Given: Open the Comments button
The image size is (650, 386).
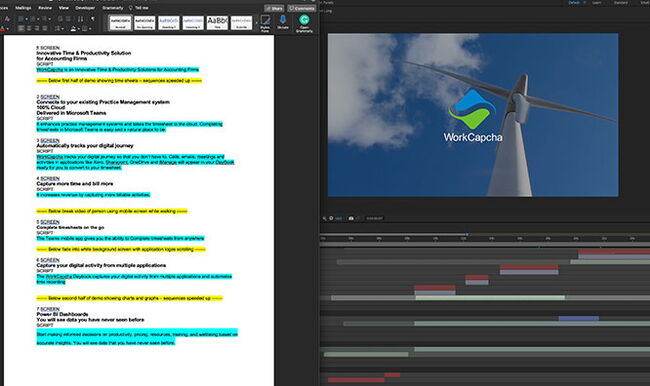Looking at the screenshot, I should (302, 8).
